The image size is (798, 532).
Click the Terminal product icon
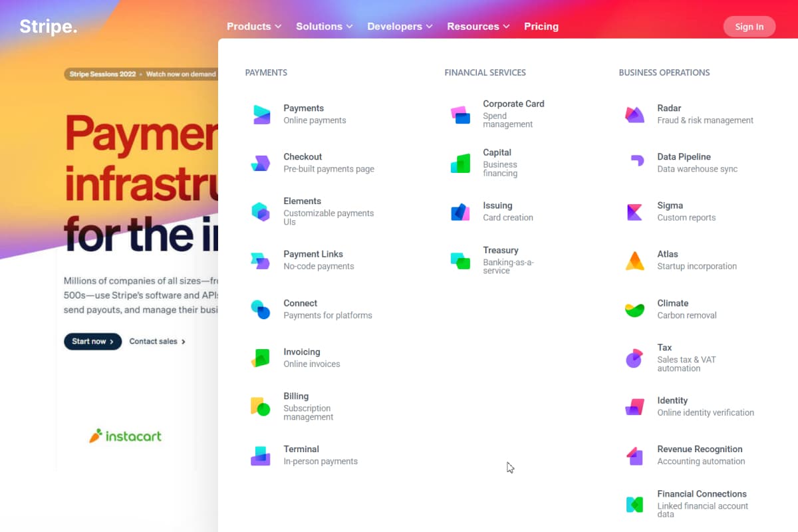click(261, 456)
